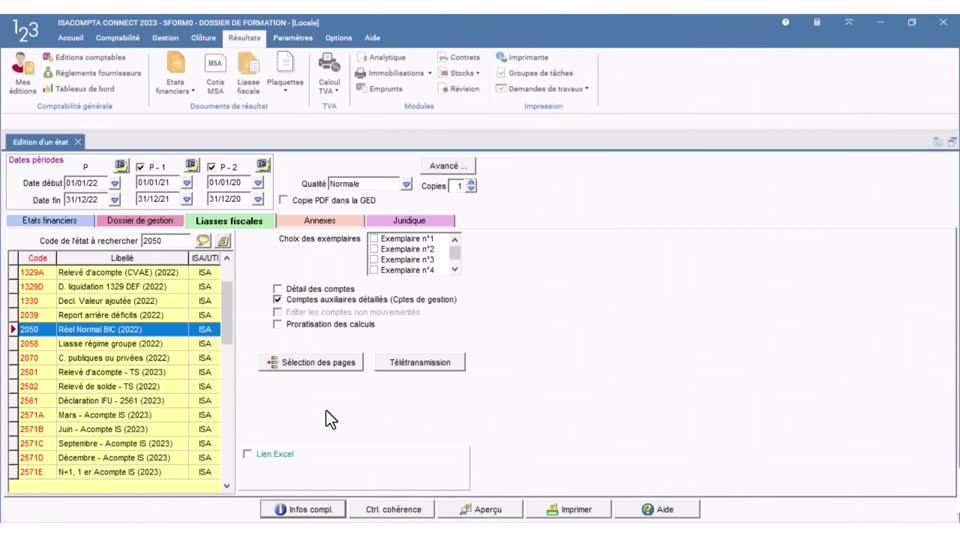Switch to Dossier de gestion tab

click(140, 220)
